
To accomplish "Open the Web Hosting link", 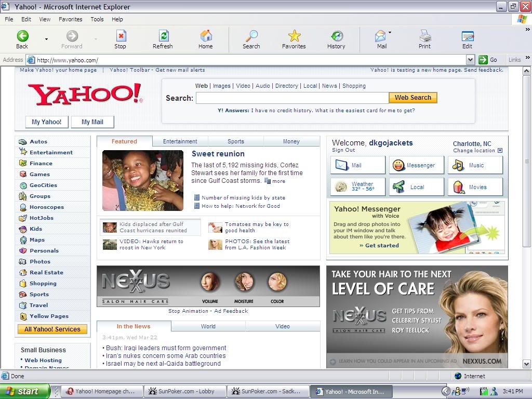I will coord(43,361).
